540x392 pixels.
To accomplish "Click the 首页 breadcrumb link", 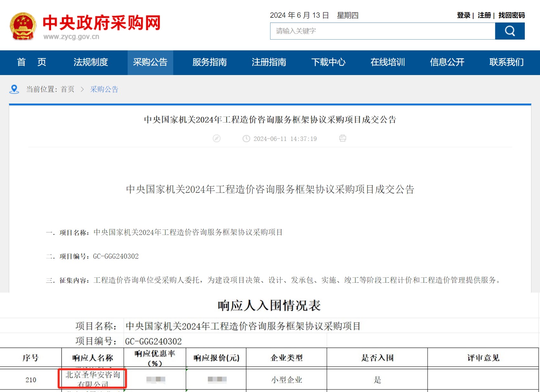I will click(67, 89).
